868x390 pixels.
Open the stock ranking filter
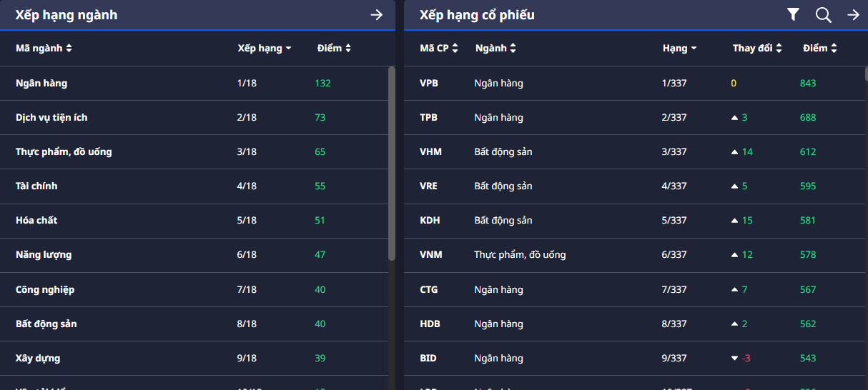coord(793,15)
